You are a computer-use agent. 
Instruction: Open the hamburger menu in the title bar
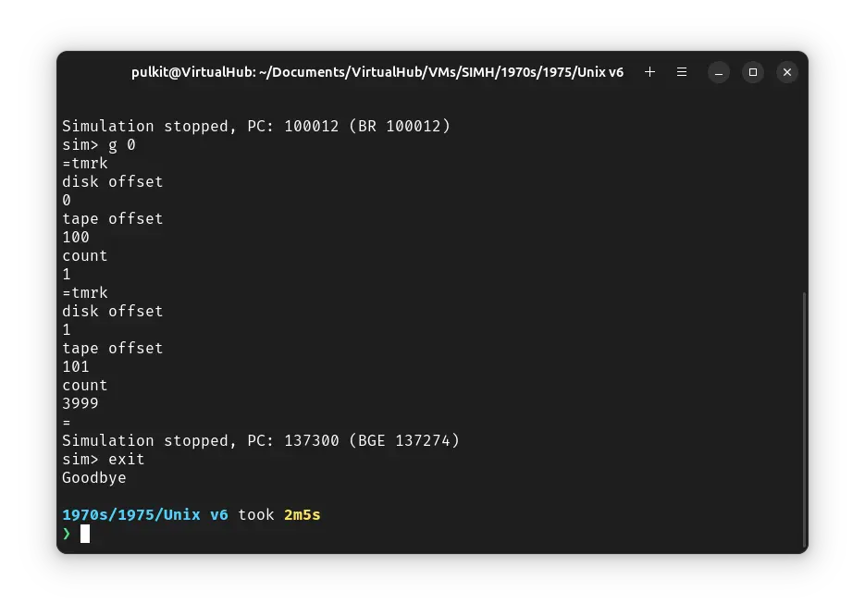coord(682,72)
